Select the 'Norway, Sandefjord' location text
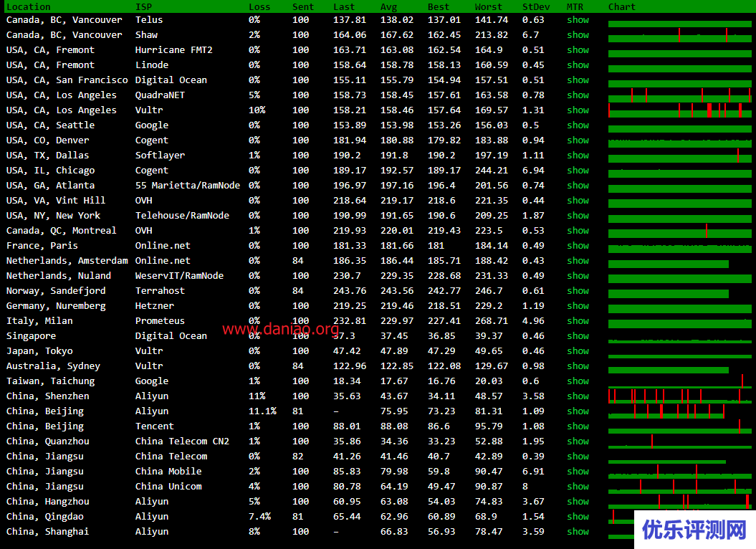Image resolution: width=756 pixels, height=549 pixels. (x=56, y=290)
